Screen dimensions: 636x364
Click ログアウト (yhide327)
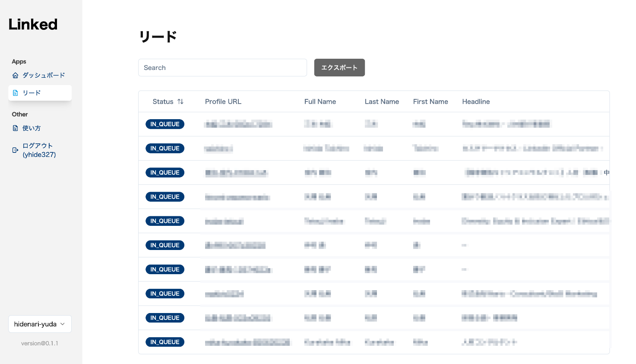(38, 150)
